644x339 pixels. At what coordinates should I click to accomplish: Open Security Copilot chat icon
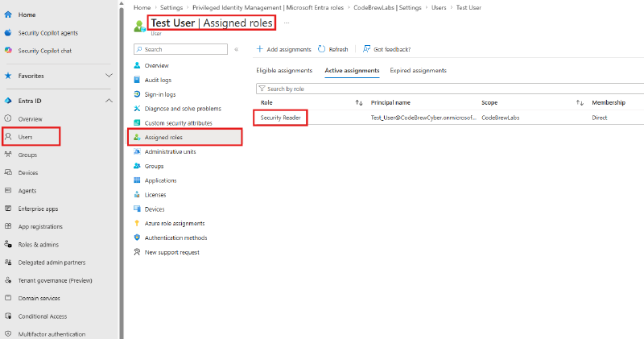click(x=8, y=51)
